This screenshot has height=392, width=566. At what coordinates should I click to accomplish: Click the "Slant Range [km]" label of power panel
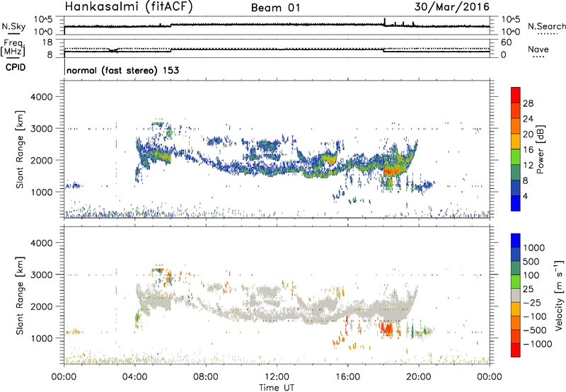click(x=20, y=149)
